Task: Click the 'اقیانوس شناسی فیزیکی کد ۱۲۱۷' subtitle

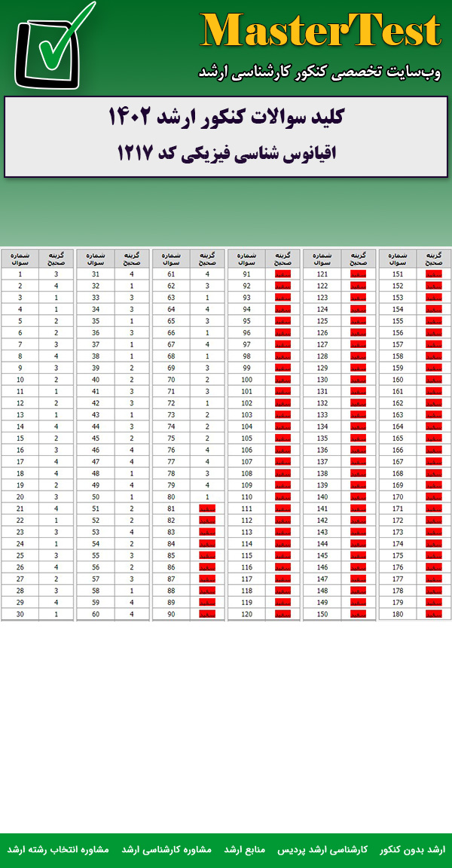Action: [x=226, y=153]
